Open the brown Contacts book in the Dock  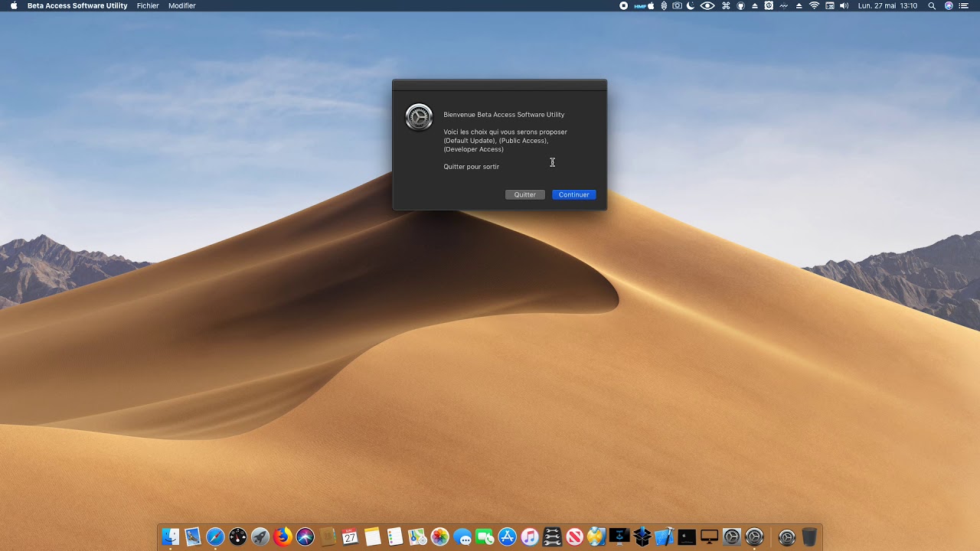(328, 537)
